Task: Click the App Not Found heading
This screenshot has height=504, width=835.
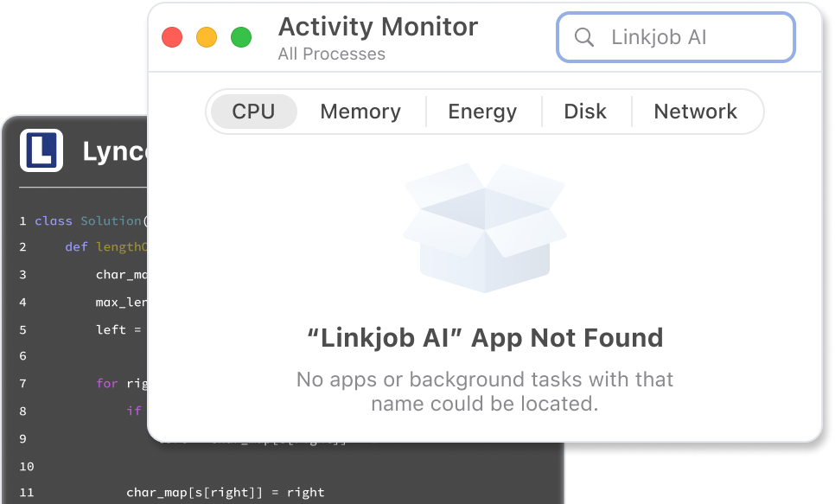Action: tap(485, 337)
